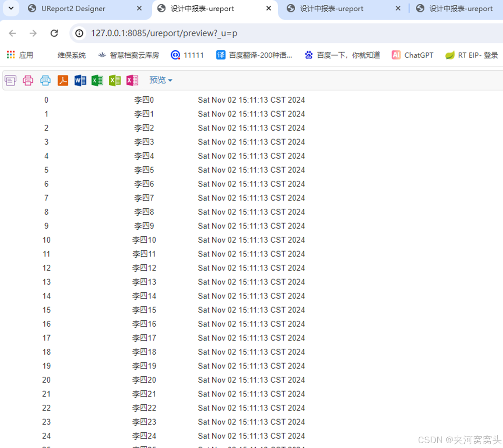503x448 pixels.
Task: Click the index number 23 cell
Action: pos(46,422)
